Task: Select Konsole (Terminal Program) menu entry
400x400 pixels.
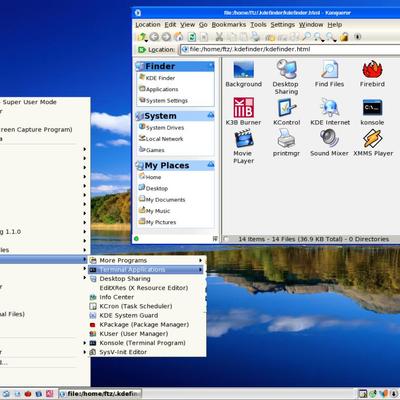Action: [x=147, y=343]
